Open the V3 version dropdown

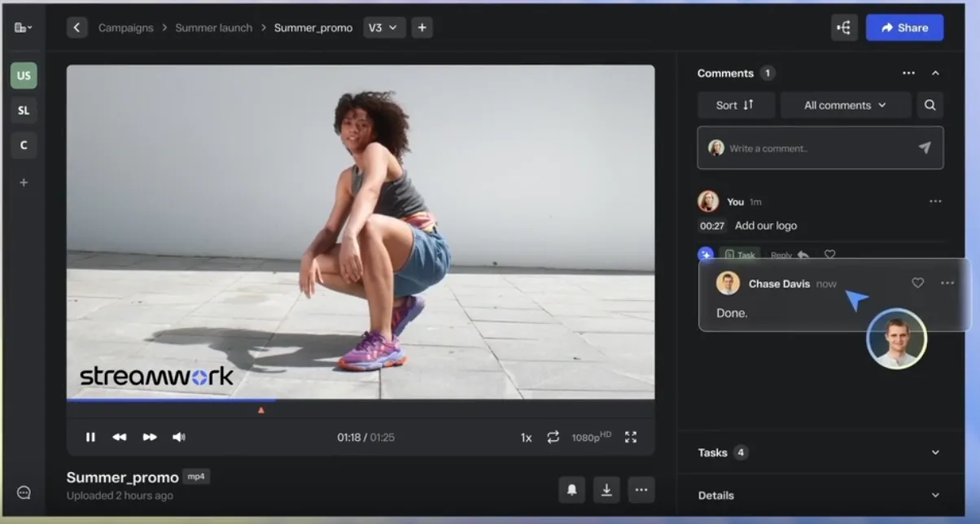(384, 28)
